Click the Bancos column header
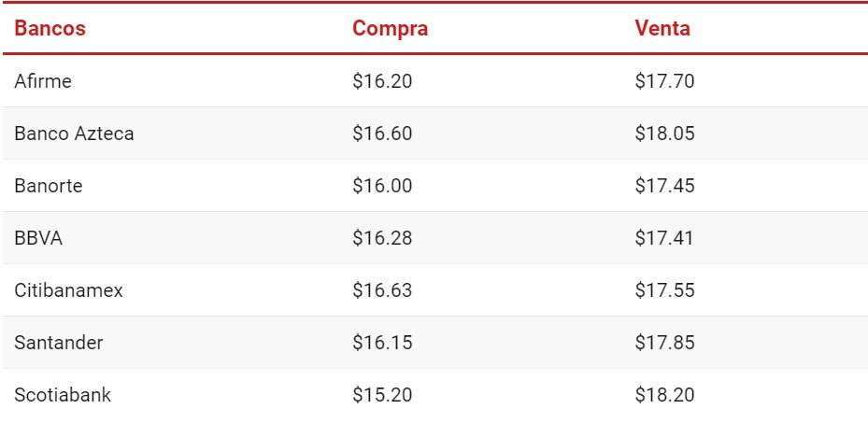The width and height of the screenshot is (868, 437). coord(50,28)
